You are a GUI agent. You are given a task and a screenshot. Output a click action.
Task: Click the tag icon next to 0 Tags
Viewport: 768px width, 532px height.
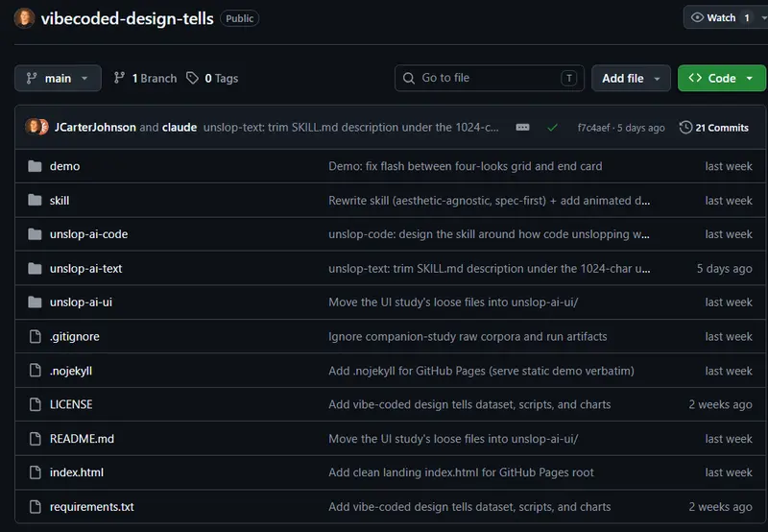click(193, 78)
